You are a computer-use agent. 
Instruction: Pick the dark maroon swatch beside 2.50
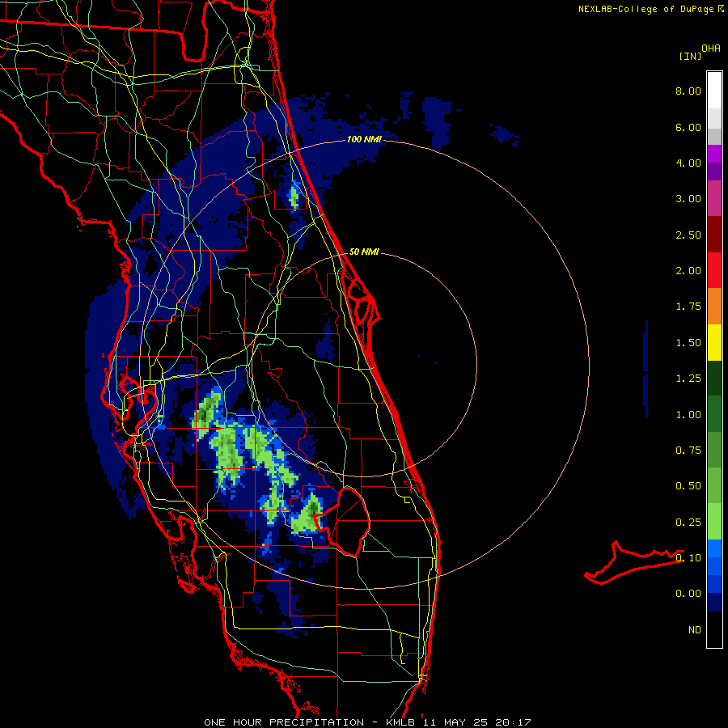(714, 235)
